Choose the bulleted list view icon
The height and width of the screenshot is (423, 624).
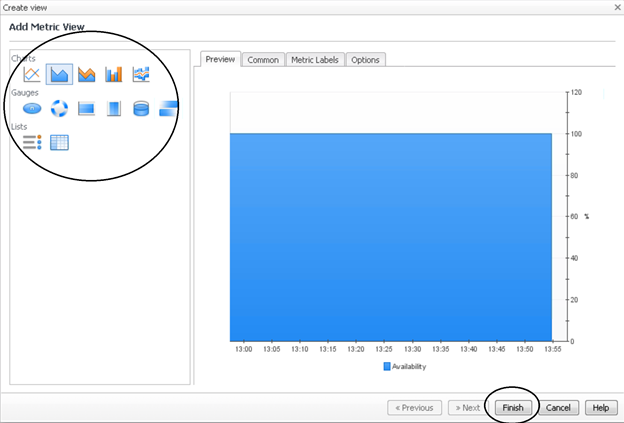pos(32,142)
